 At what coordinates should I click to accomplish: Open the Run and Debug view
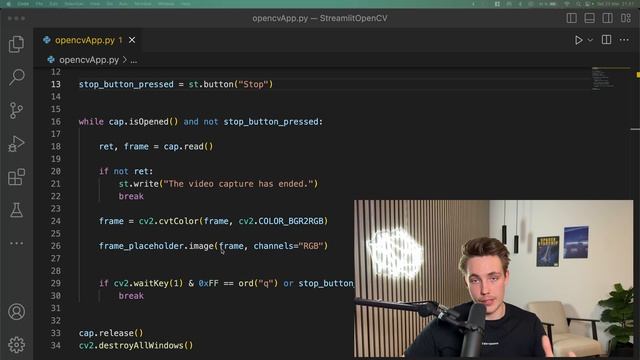pos(16,144)
